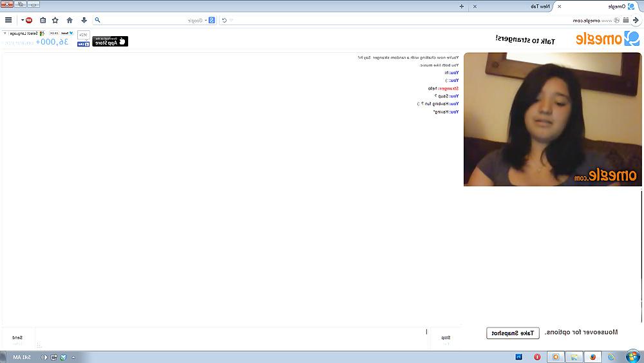Click the stranger's webcam video
This screenshot has width=644, height=363.
[x=553, y=119]
